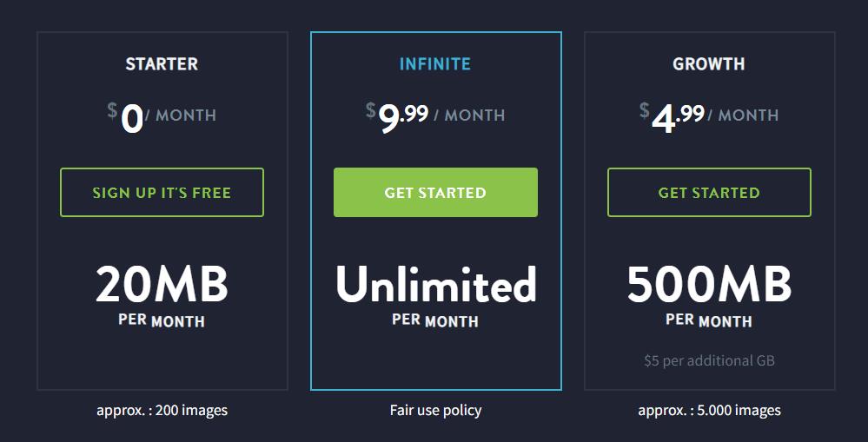The width and height of the screenshot is (868, 442).
Task: Click the $4.99 monthly price
Action: [x=672, y=117]
